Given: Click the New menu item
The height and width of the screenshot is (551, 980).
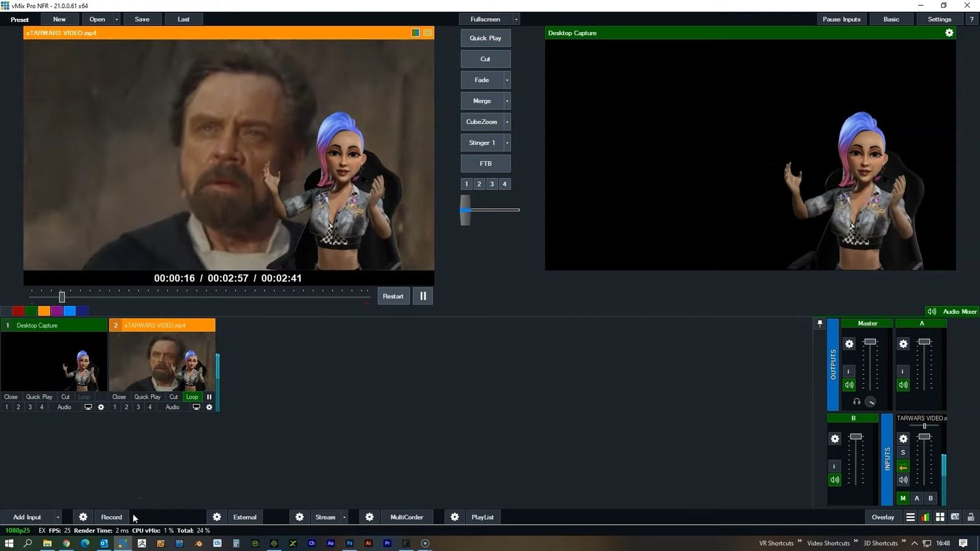Looking at the screenshot, I should (x=59, y=19).
